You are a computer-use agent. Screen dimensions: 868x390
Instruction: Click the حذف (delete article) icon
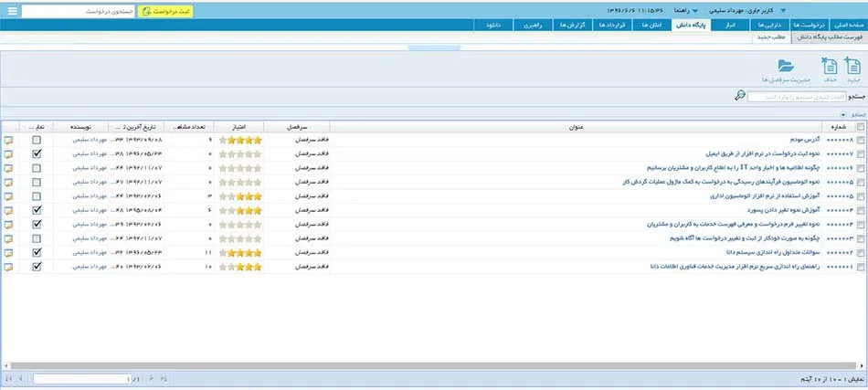coord(829,66)
